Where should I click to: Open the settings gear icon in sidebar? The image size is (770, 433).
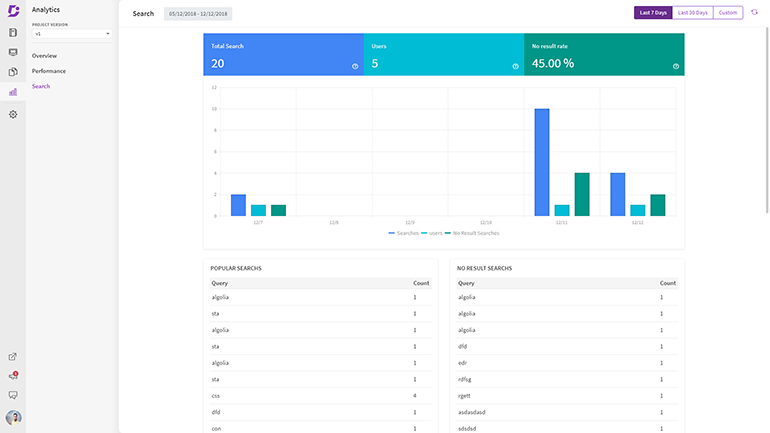(13, 114)
